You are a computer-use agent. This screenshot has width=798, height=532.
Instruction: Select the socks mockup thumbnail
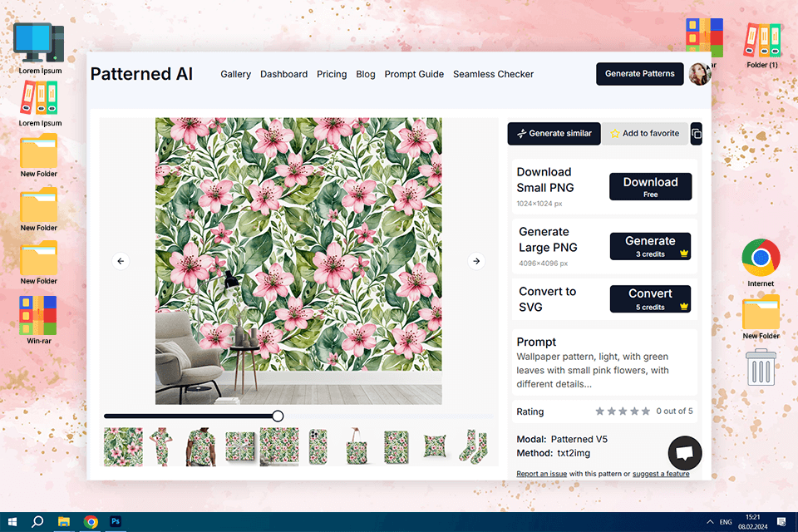click(474, 447)
